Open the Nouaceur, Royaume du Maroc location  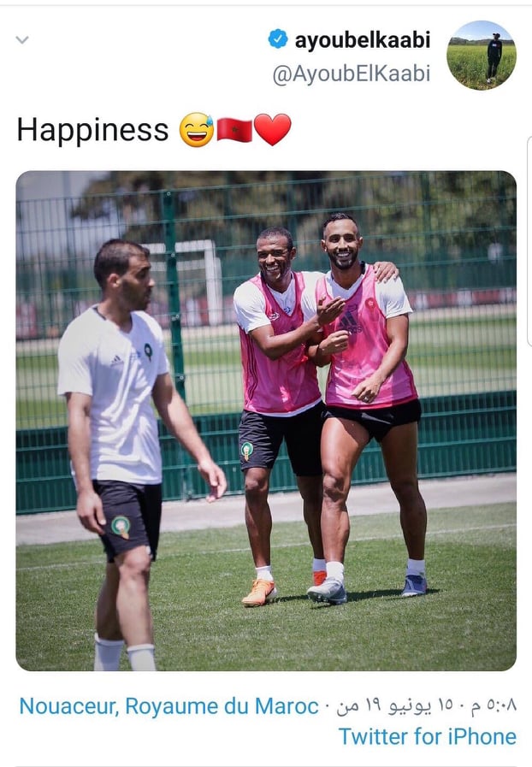(x=168, y=706)
